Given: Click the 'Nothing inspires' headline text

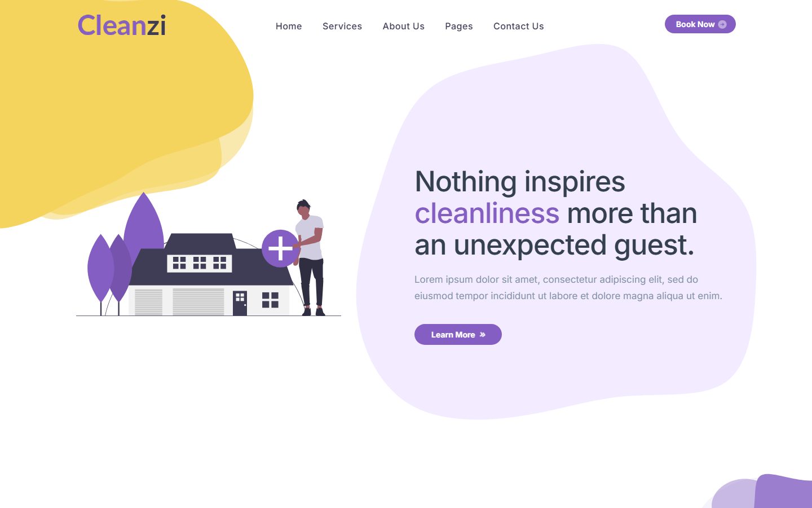Looking at the screenshot, I should coord(520,182).
